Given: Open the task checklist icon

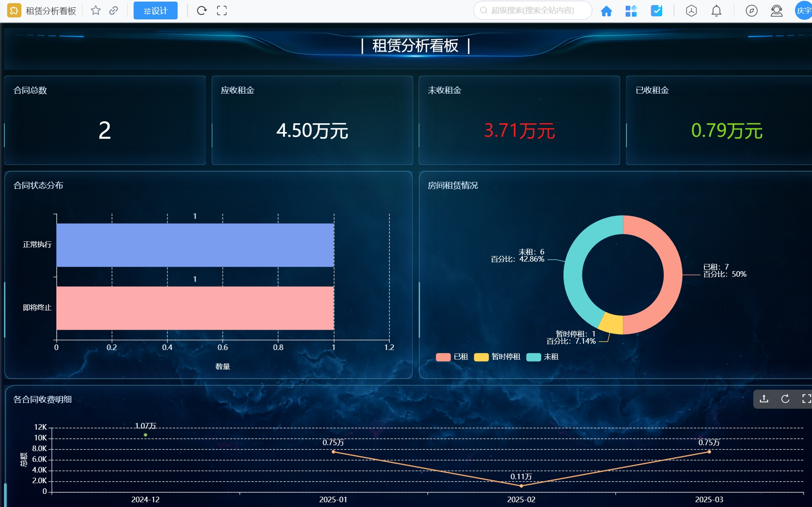Looking at the screenshot, I should point(657,11).
